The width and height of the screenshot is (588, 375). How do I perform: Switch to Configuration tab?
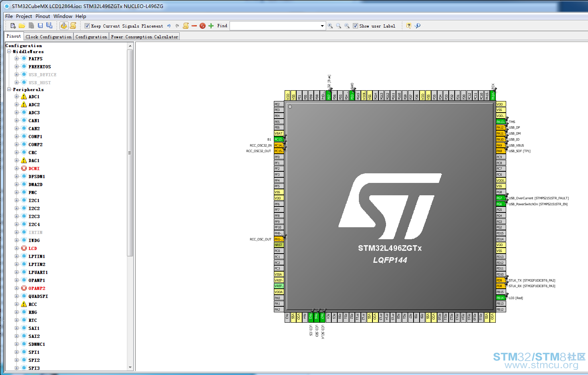pos(91,37)
